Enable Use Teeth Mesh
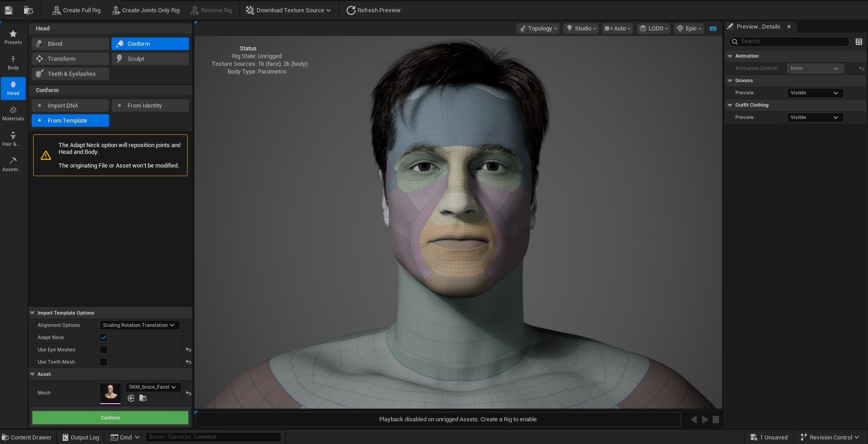 pyautogui.click(x=104, y=362)
